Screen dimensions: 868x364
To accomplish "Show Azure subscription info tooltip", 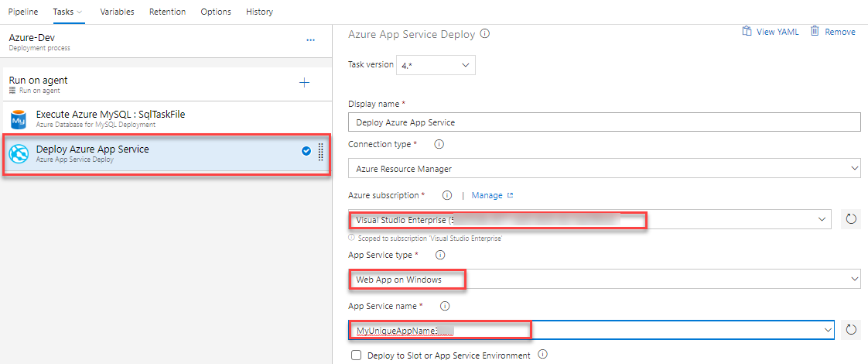I will tap(447, 196).
